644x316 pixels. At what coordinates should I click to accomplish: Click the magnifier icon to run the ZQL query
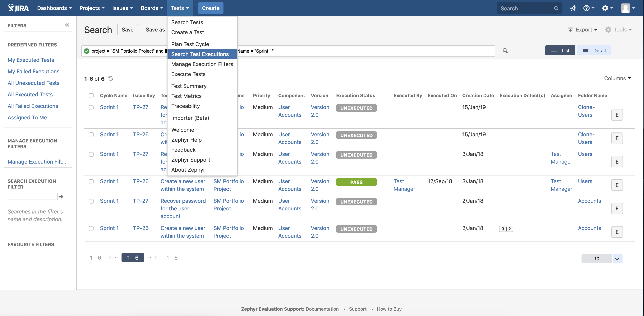coord(505,51)
